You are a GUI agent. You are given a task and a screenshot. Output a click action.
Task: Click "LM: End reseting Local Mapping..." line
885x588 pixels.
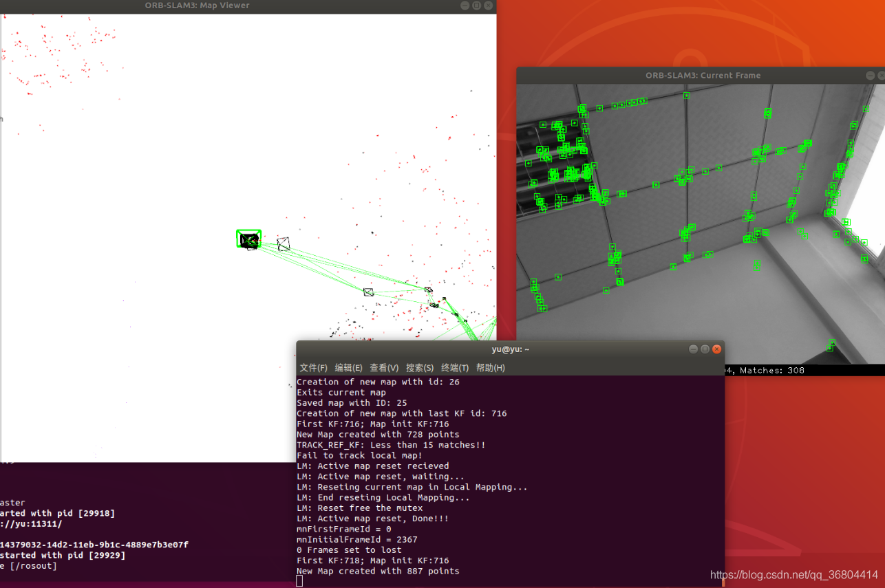coord(383,497)
